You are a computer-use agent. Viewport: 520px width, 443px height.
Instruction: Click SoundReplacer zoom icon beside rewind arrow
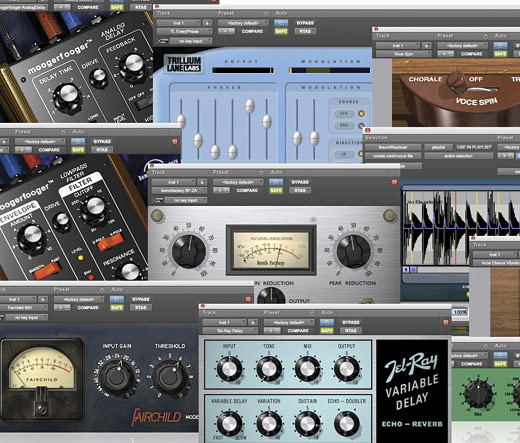coord(413,269)
